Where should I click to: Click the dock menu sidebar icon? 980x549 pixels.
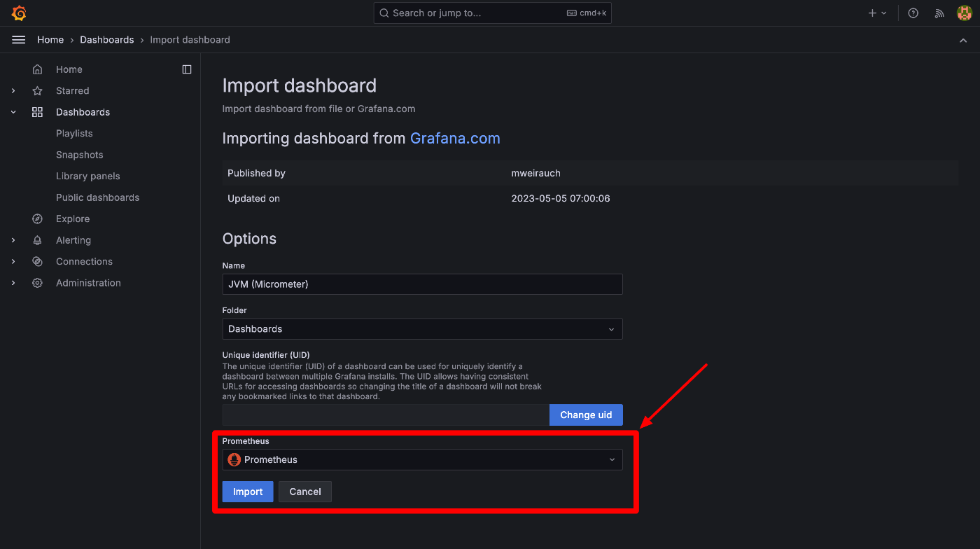pyautogui.click(x=187, y=69)
